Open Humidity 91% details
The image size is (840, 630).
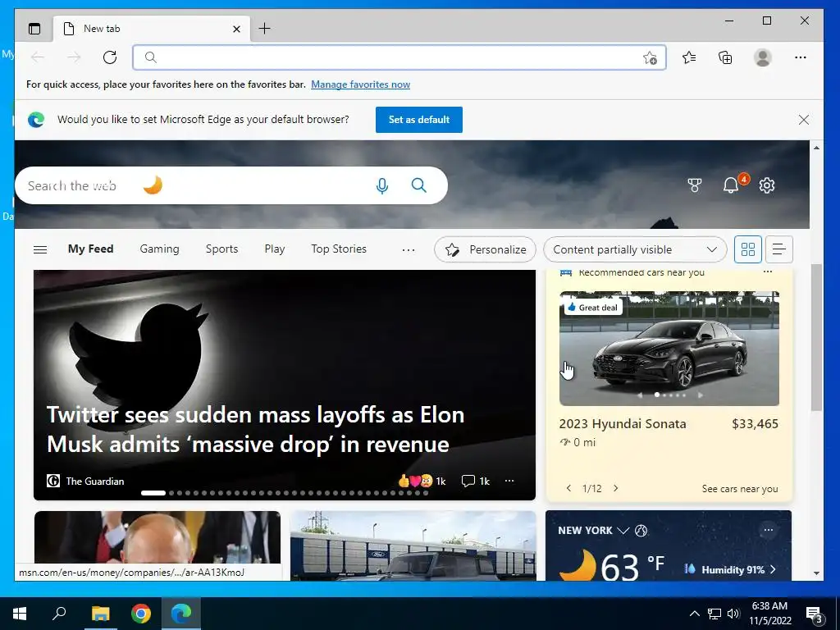coord(730,569)
